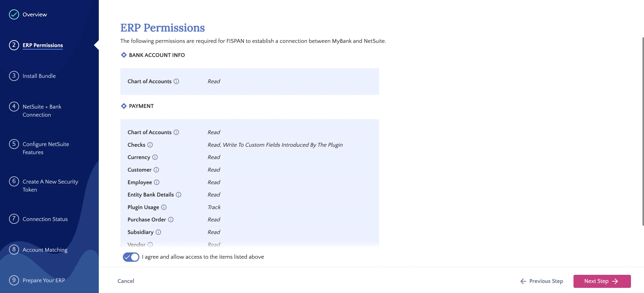
Task: Click the Cancel link
Action: [126, 281]
